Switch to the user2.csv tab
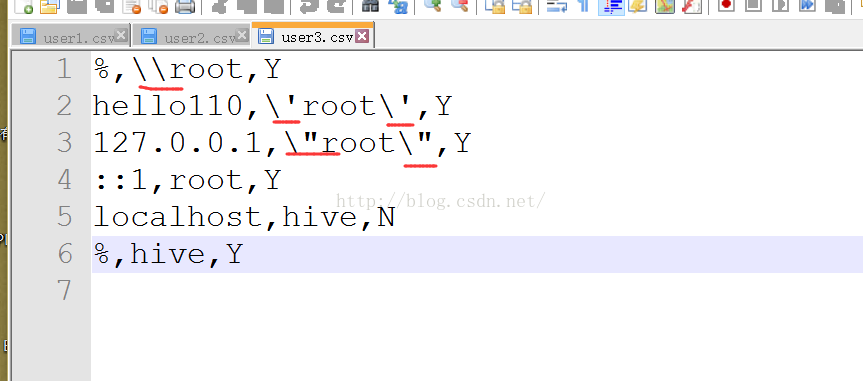863x381 pixels. [192, 37]
